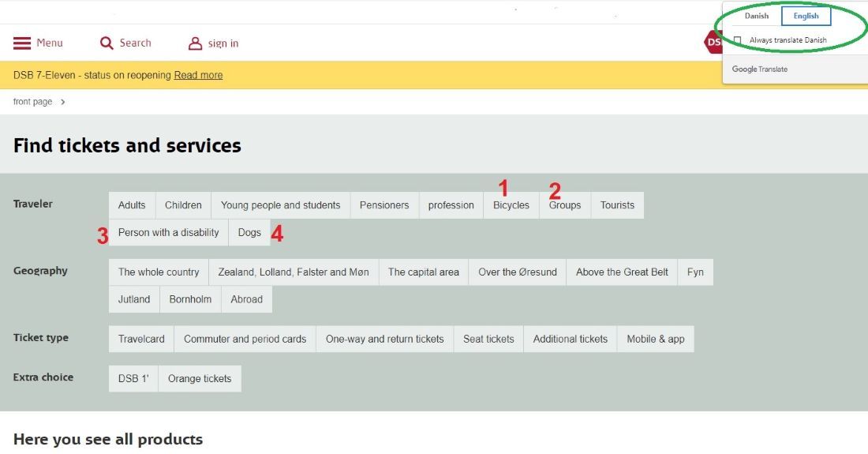The image size is (868, 454).
Task: Click the DSB logo
Action: tap(713, 42)
